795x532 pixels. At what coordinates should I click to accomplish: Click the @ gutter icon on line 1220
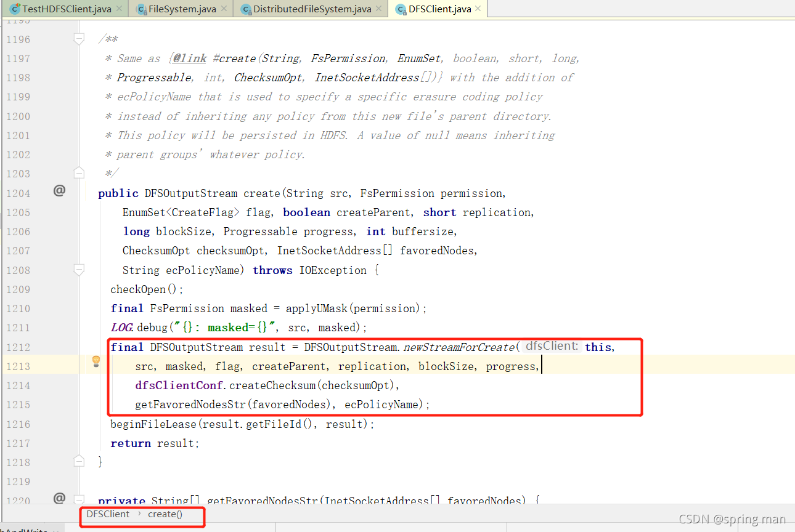point(59,498)
